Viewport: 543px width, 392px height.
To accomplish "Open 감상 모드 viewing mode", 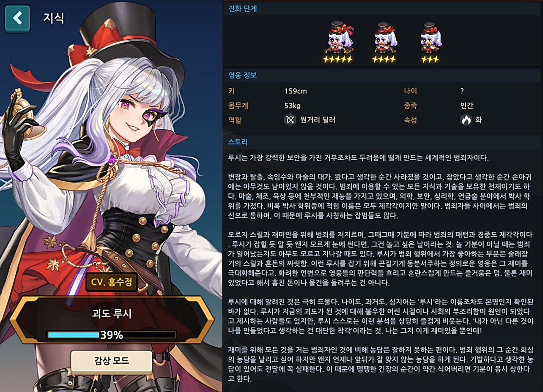I will (x=112, y=360).
